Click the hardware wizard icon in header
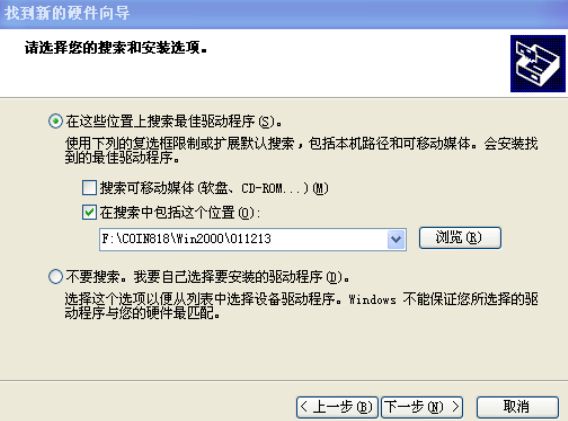 [x=538, y=63]
